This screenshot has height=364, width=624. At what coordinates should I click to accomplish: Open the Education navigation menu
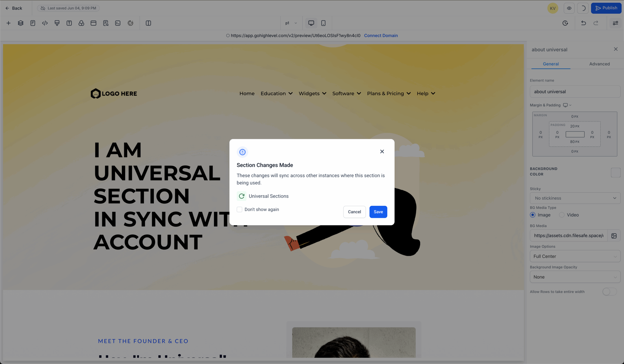(x=276, y=93)
